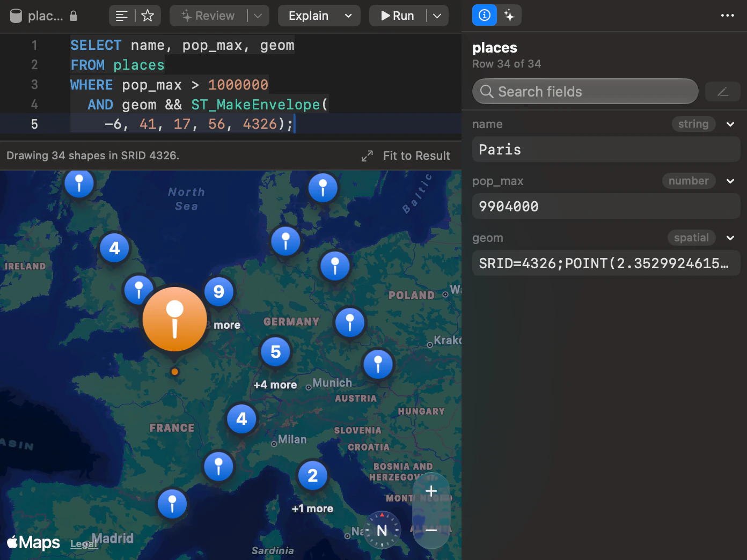The width and height of the screenshot is (747, 560).
Task: Open the three-dots more menu
Action: 728,15
